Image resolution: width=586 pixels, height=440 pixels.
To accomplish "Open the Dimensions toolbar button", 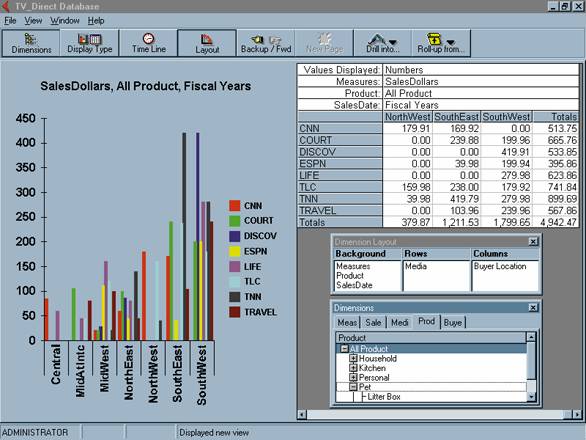I will (31, 43).
